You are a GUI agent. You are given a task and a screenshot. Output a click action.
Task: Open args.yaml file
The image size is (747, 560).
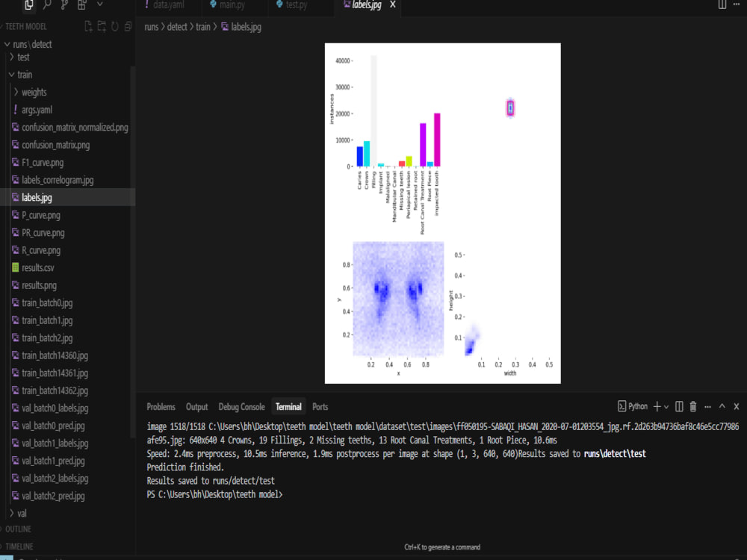point(37,110)
